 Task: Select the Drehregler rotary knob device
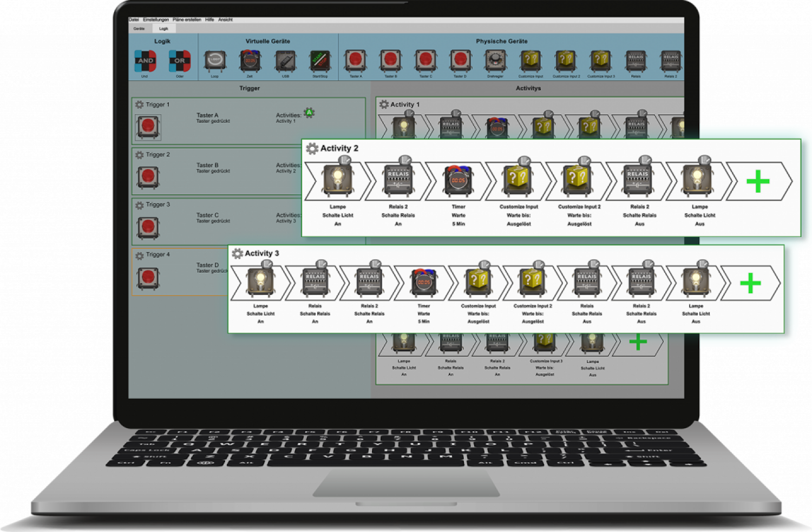495,61
